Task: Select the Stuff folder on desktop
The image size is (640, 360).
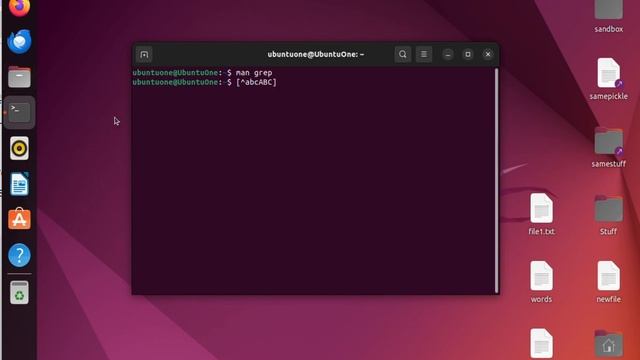Action: (x=608, y=215)
